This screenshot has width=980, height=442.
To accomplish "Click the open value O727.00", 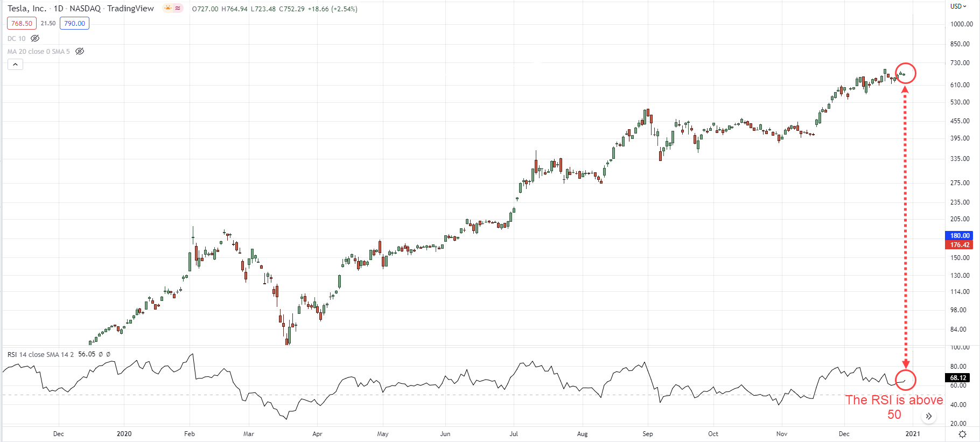I will point(205,9).
